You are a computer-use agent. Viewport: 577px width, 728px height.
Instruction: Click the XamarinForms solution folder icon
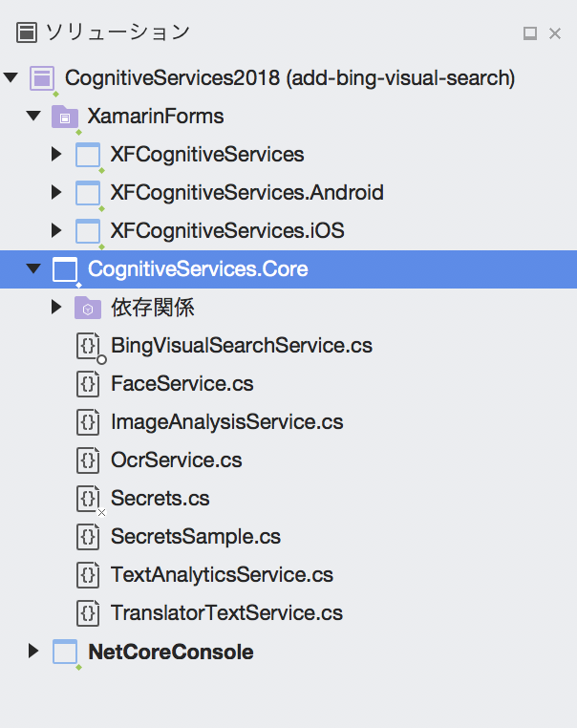[x=65, y=117]
